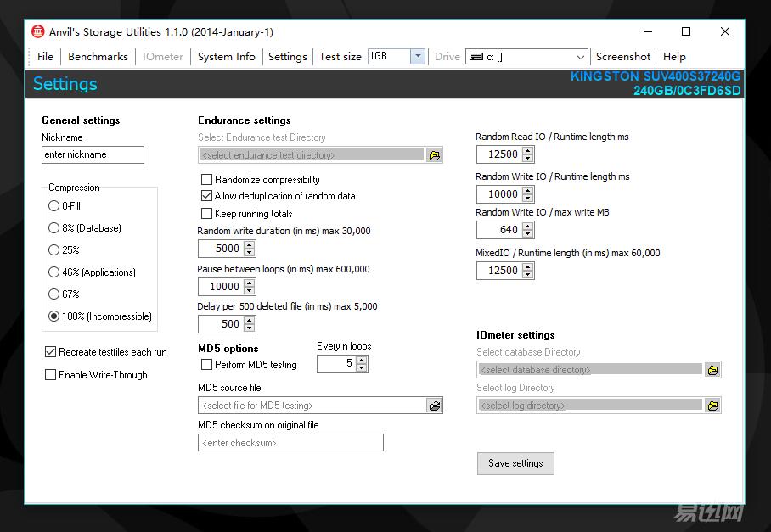Click the Screenshot toolbar item
Viewport: 771px width, 532px height.
[x=623, y=57]
